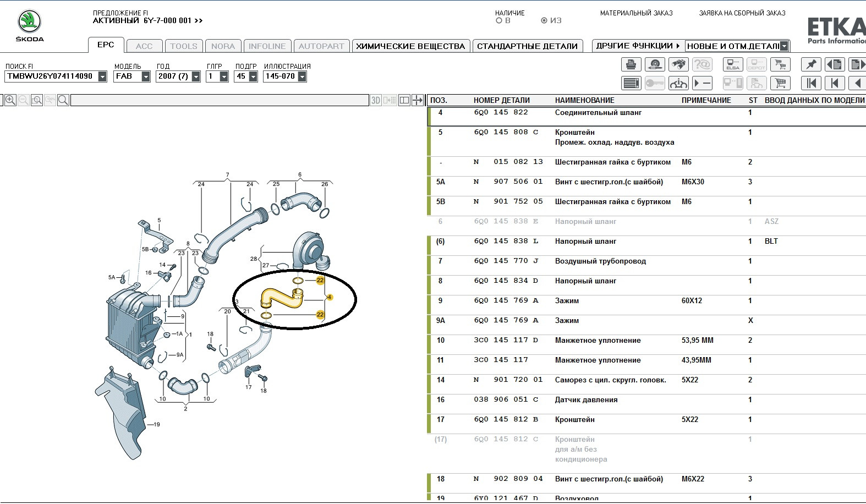
Task: Click the arrow-dash icon button
Action: 702,83
